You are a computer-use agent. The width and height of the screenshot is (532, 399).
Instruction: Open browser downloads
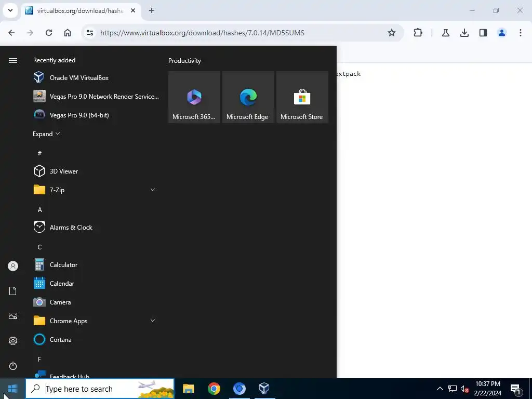[464, 33]
